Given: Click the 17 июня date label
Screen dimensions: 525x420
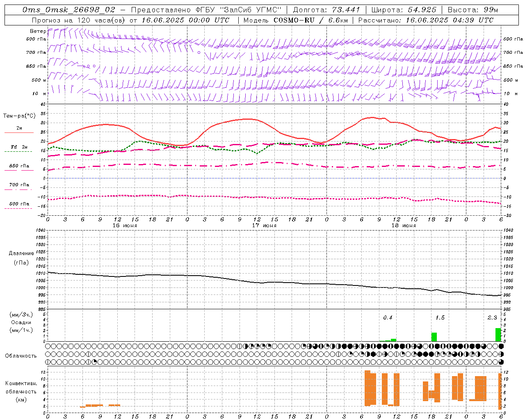Looking at the screenshot, I should click(x=264, y=226).
